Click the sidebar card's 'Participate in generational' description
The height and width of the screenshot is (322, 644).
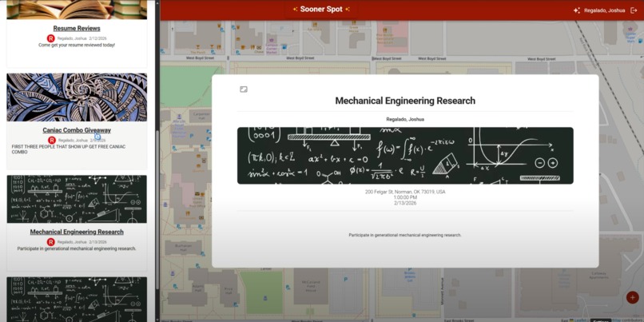click(77, 248)
